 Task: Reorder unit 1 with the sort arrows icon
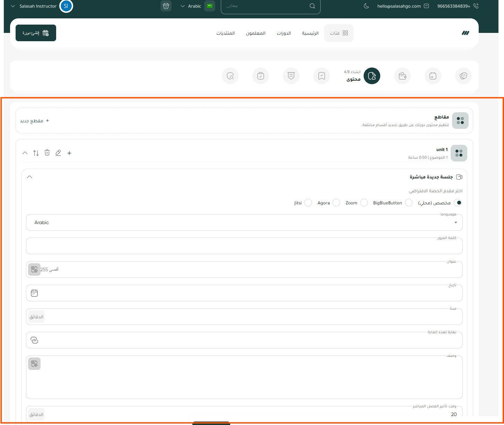point(36,153)
